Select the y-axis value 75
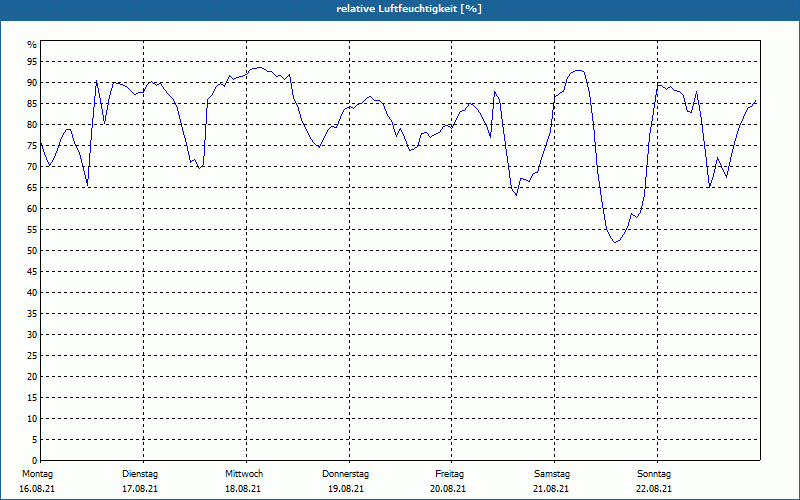This screenshot has width=800, height=500. pyautogui.click(x=32, y=145)
